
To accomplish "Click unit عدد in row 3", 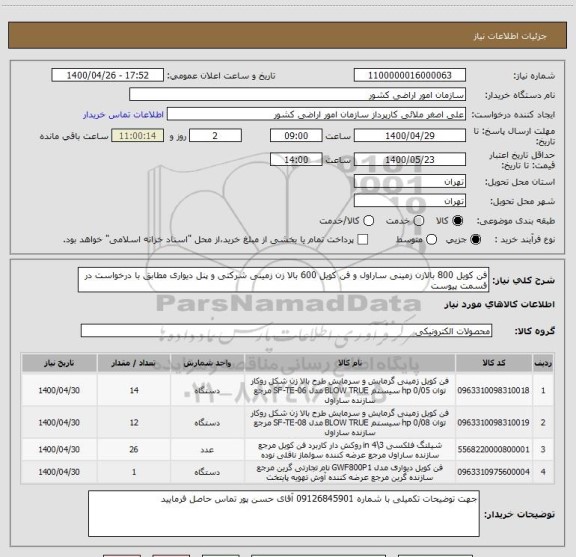I will coord(207,450).
